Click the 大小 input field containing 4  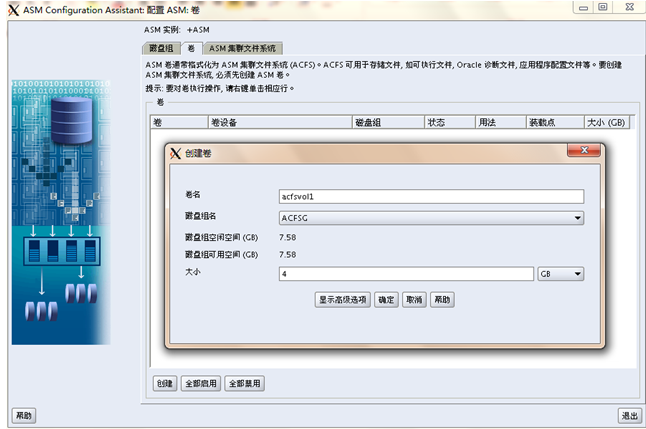(406, 274)
